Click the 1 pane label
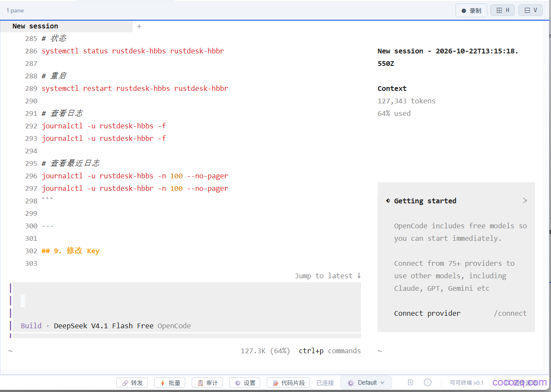 pyautogui.click(x=15, y=10)
